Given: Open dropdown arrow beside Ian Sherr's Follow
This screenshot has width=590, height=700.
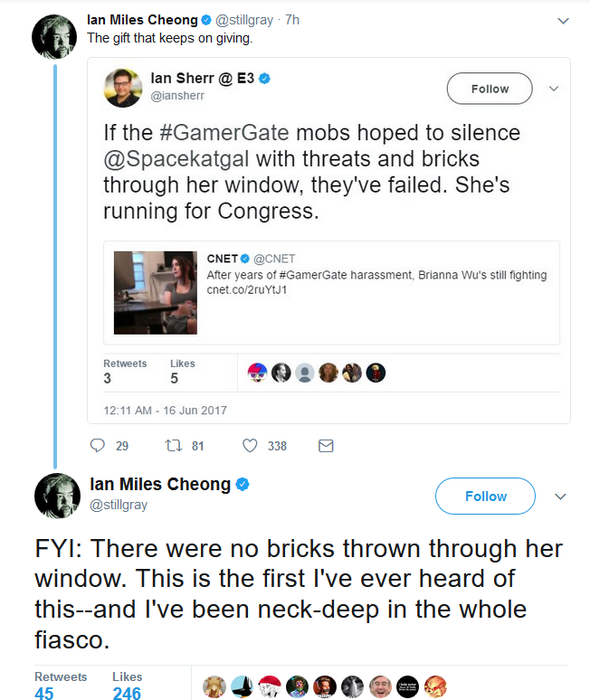Looking at the screenshot, I should tap(554, 89).
